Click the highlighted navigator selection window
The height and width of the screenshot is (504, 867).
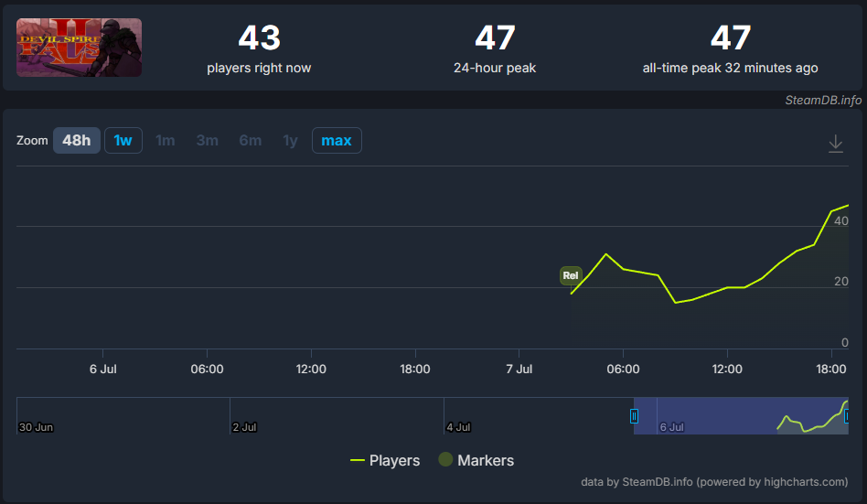click(741, 416)
